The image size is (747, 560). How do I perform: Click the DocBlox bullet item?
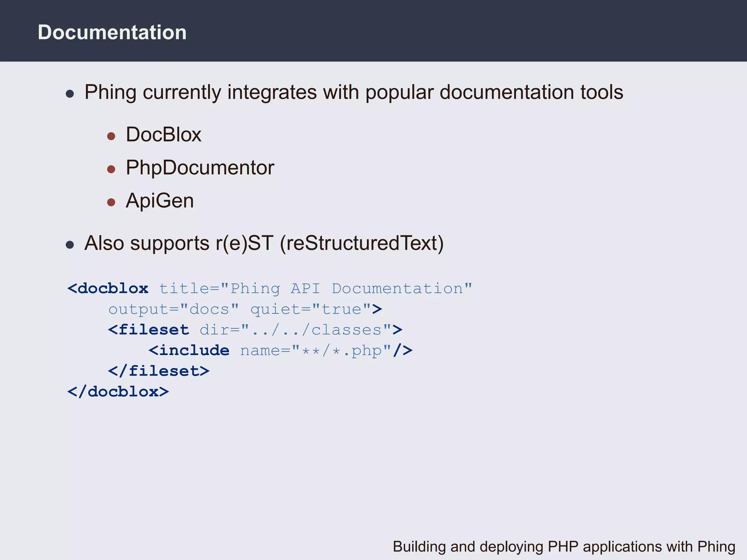163,135
